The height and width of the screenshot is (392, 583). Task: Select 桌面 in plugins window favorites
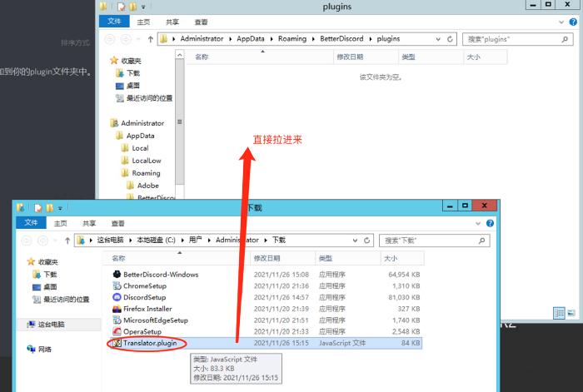coord(128,86)
